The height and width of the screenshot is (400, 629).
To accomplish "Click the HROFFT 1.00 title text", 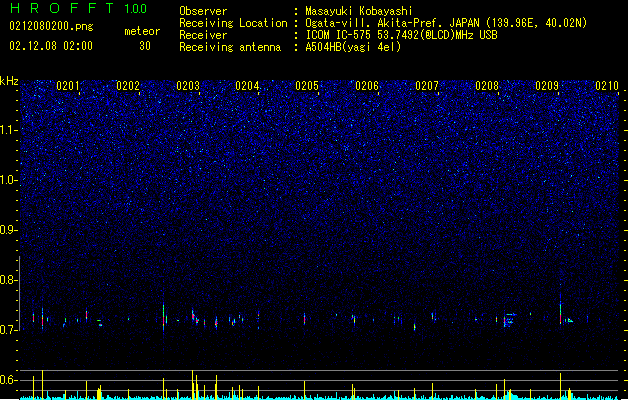I will 78,8.
